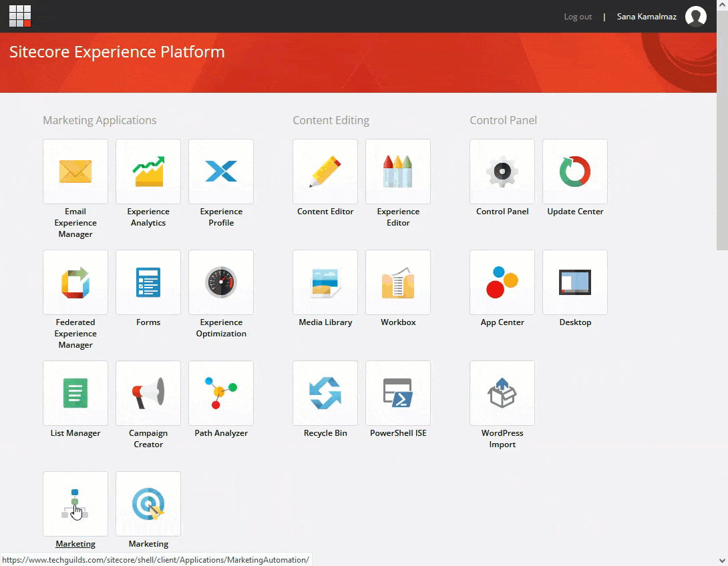Click the Experience Editor text label

(398, 217)
